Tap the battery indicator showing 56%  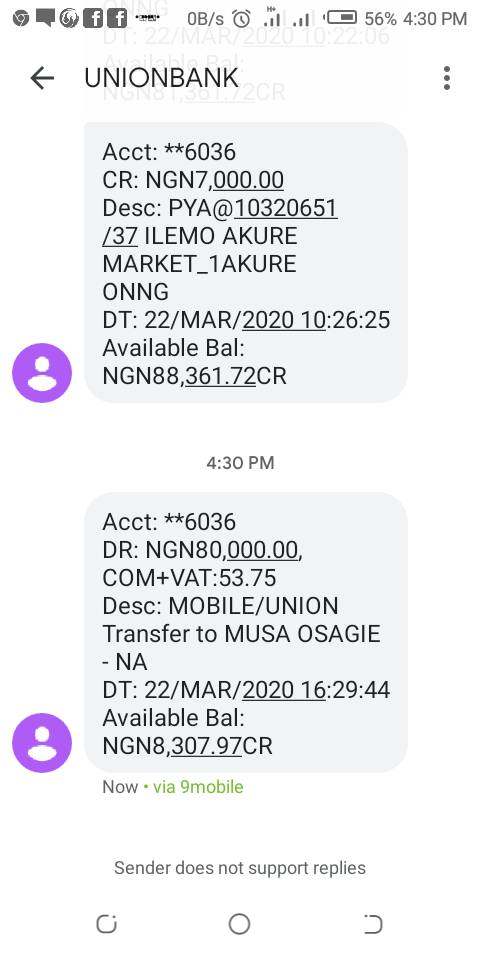340,18
